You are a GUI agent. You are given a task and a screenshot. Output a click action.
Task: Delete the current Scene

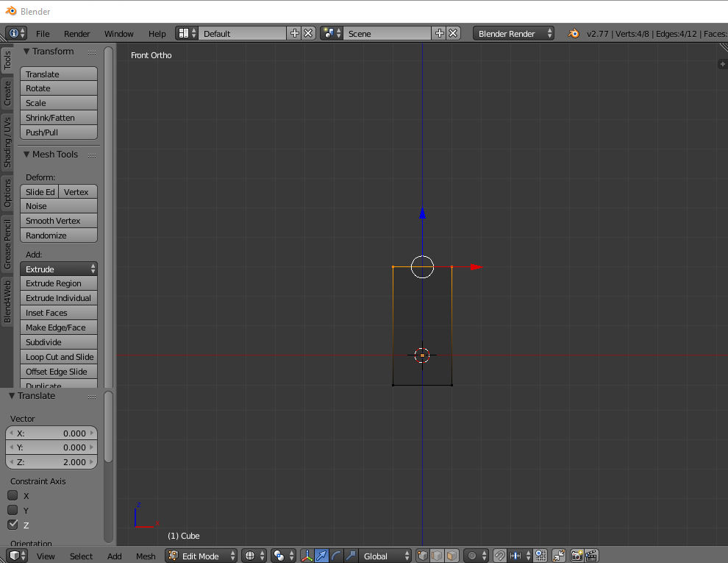tap(453, 33)
